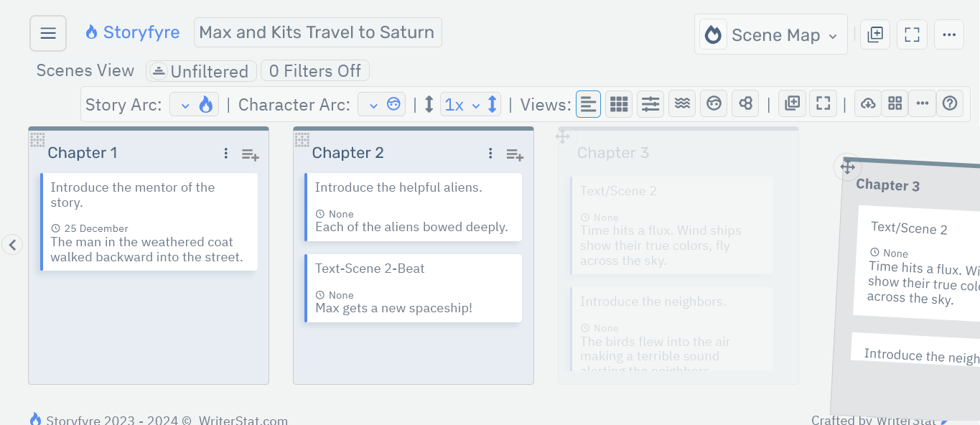Select the grid view icon in Views toolbar
980x425 pixels.
(618, 103)
